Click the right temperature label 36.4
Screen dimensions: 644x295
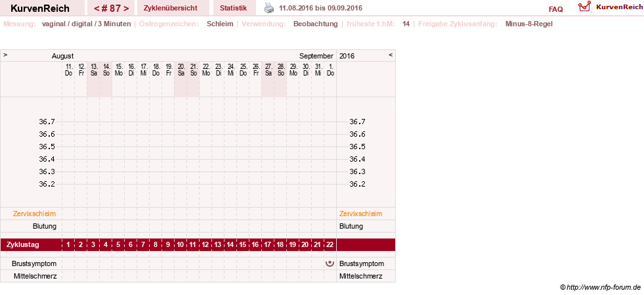[357, 159]
